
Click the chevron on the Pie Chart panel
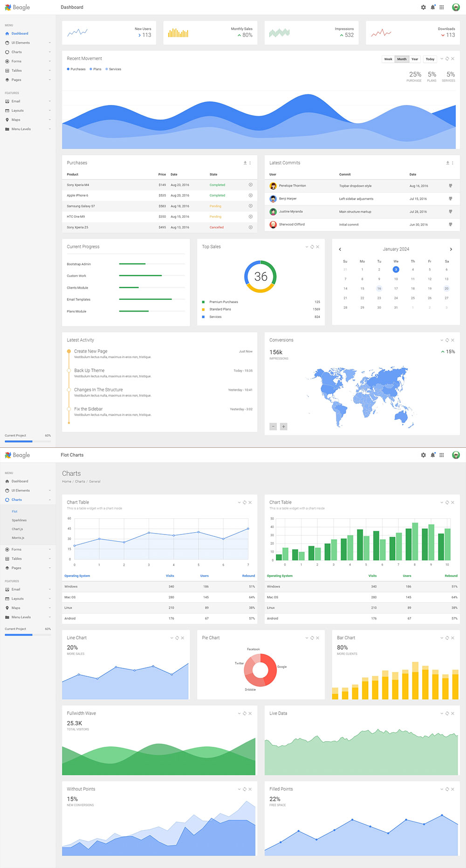point(307,638)
